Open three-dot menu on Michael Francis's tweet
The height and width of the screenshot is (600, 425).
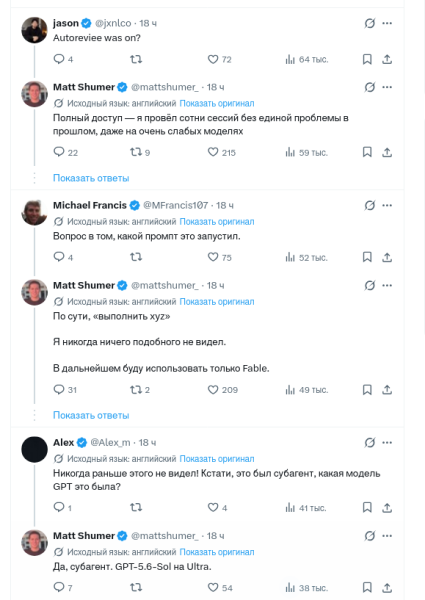point(387,205)
